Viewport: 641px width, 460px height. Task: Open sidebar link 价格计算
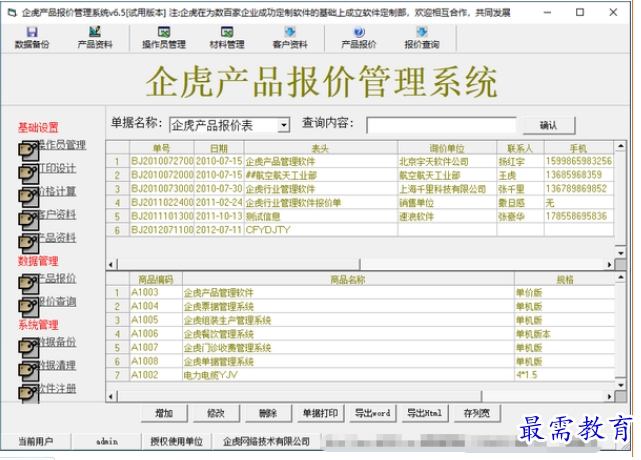click(57, 191)
